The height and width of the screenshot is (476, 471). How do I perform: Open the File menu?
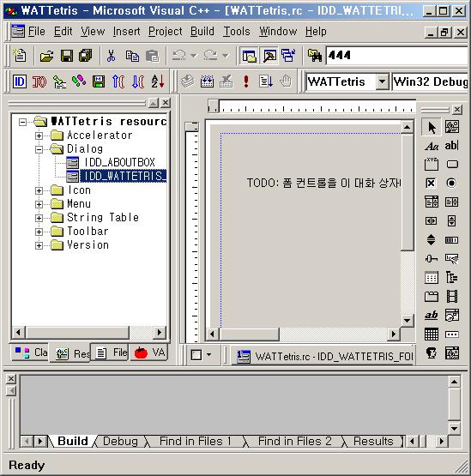click(x=36, y=31)
